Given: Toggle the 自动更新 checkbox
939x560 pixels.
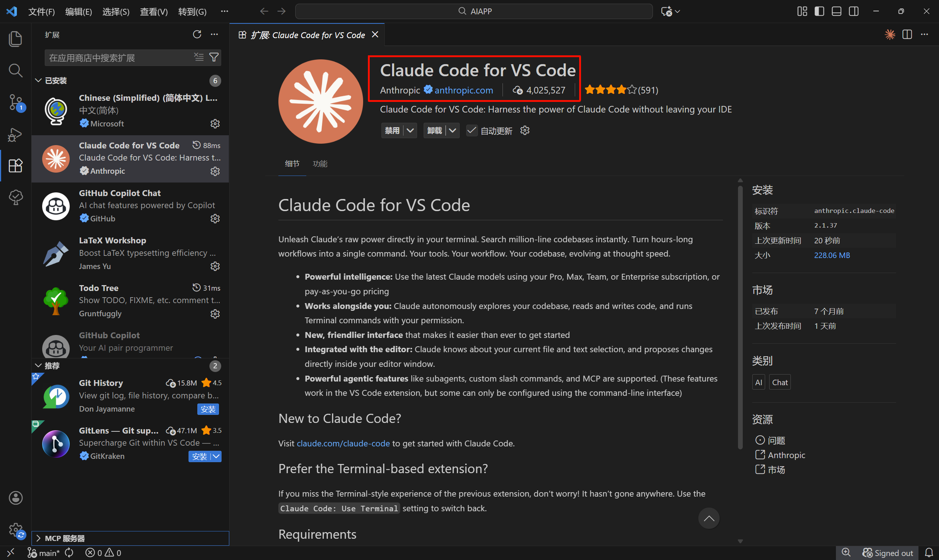Looking at the screenshot, I should coord(471,130).
